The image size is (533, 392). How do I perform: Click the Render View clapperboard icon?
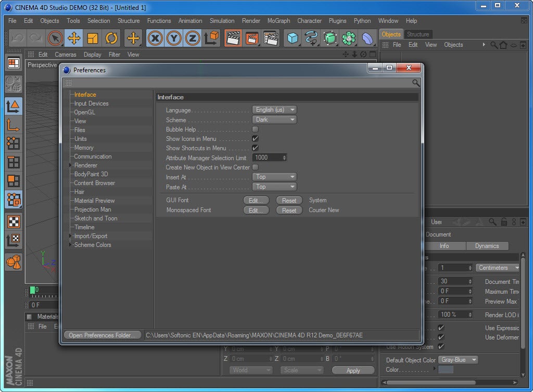point(233,38)
